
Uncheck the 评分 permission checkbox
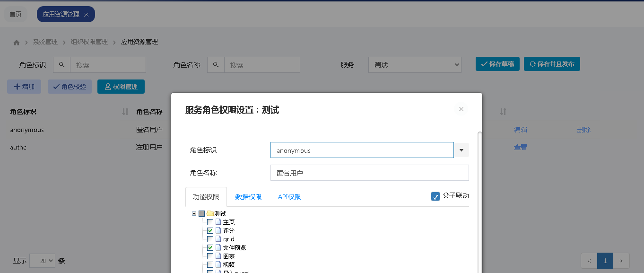[210, 231]
